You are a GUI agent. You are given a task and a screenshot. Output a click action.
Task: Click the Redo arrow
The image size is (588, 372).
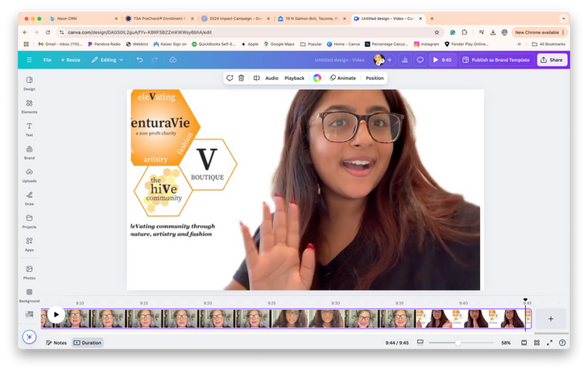click(154, 60)
